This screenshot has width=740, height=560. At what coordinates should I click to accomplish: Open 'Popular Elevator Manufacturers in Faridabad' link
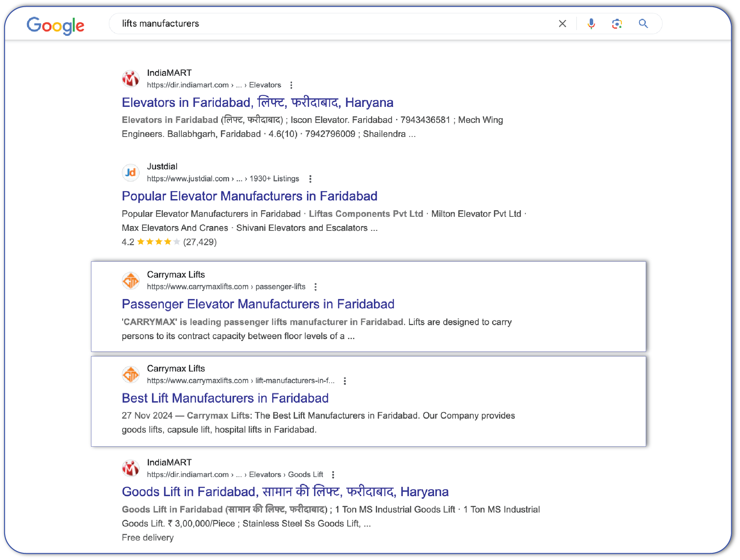(250, 196)
